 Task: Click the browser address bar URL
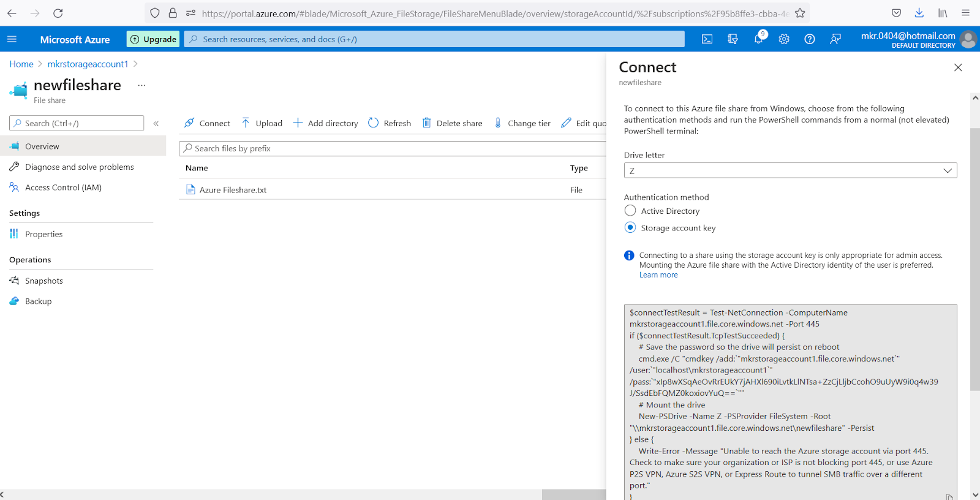(494, 13)
